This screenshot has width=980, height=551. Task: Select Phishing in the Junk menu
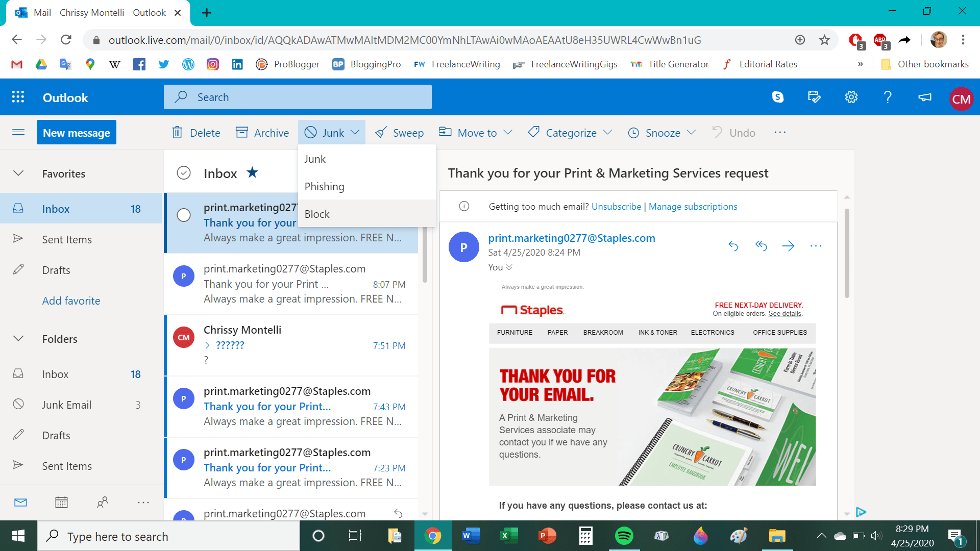[x=324, y=186]
